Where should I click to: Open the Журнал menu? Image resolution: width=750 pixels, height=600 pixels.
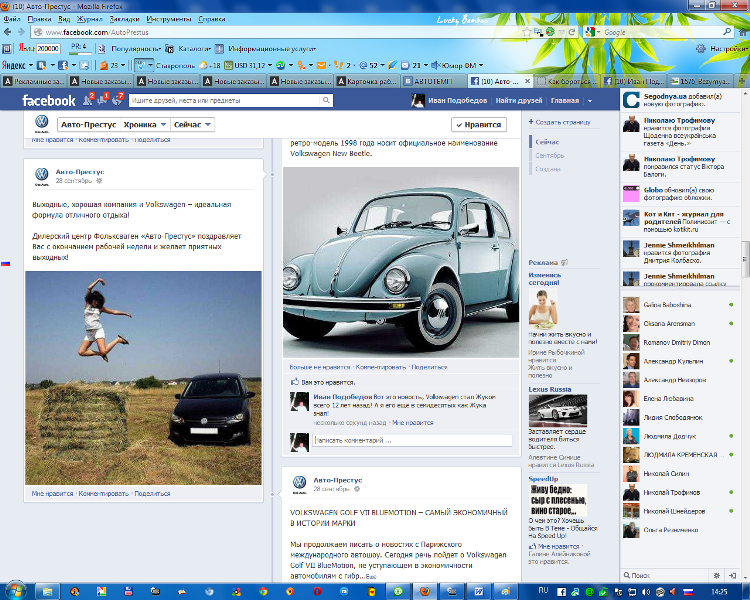90,19
